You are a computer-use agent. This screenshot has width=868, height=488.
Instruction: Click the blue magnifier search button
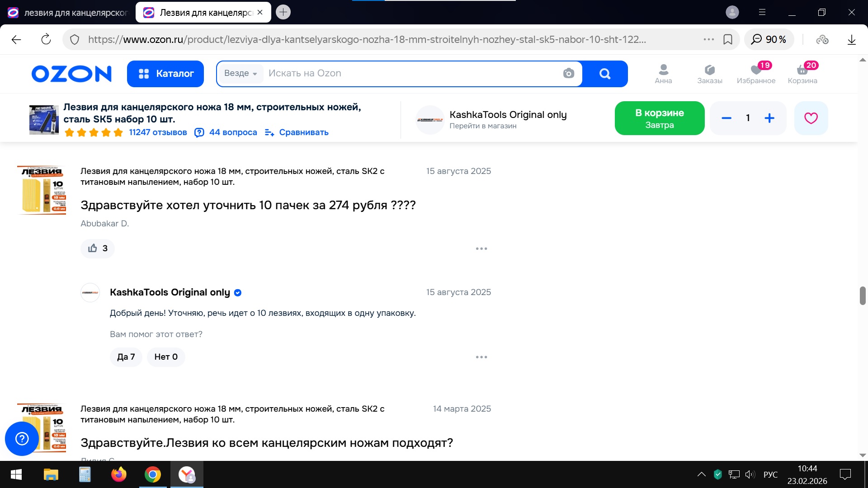pos(604,74)
